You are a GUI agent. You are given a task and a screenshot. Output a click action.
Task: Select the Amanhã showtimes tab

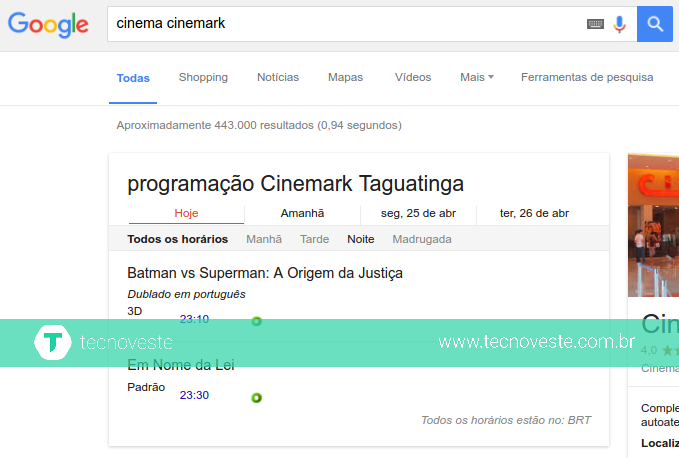tap(302, 213)
